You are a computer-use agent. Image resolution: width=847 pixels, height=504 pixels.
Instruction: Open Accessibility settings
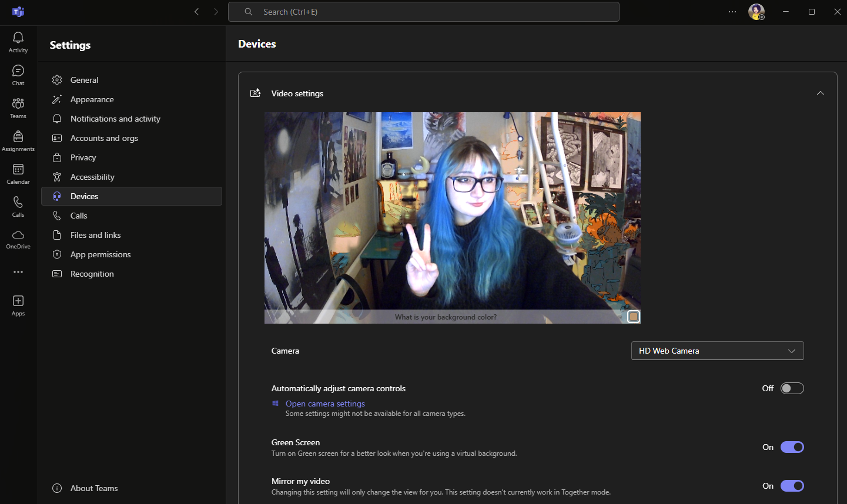tap(132, 177)
